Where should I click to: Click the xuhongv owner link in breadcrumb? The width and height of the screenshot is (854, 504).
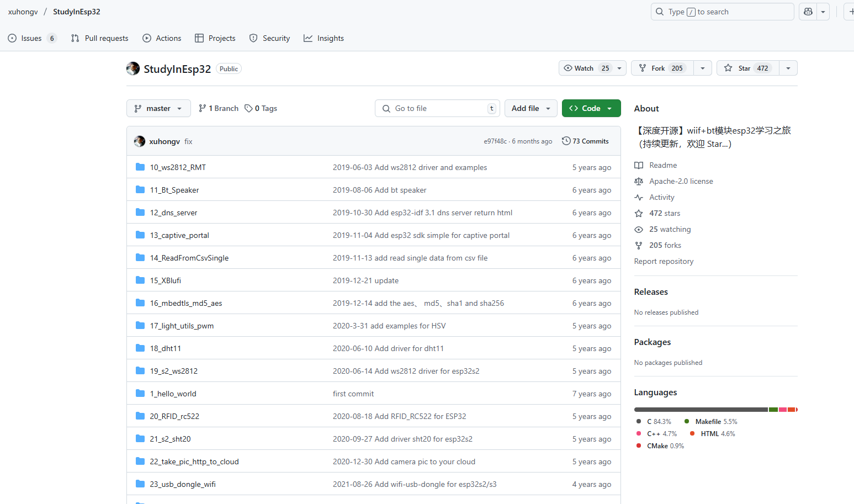coord(23,12)
